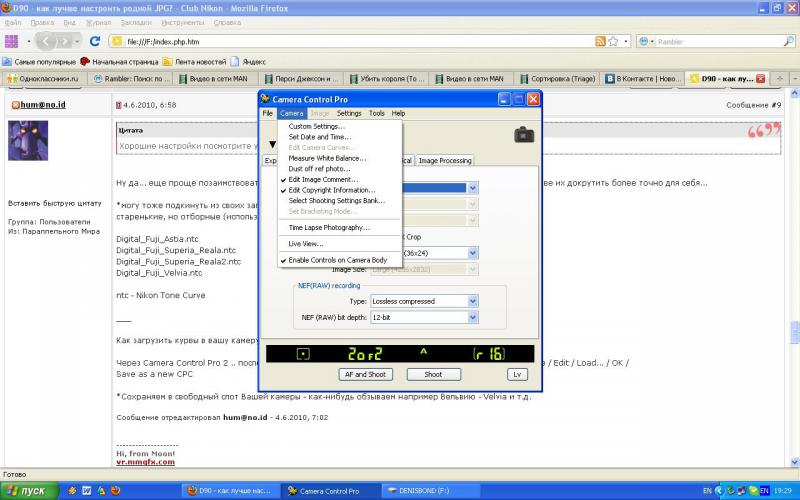The height and width of the screenshot is (500, 800).
Task: Open the vr.mmgfx.com signature link
Action: click(145, 462)
